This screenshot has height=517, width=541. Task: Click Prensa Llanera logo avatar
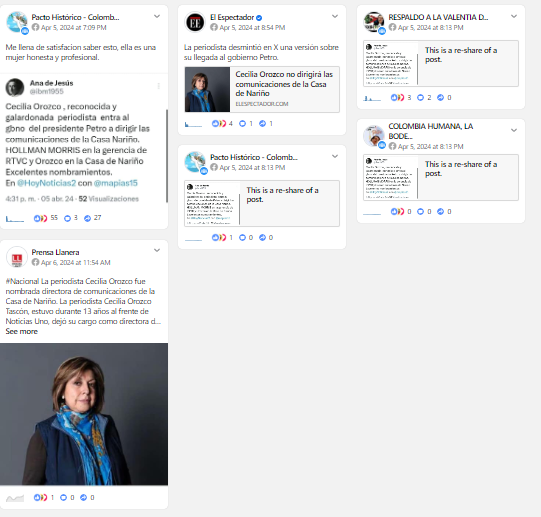click(17, 257)
